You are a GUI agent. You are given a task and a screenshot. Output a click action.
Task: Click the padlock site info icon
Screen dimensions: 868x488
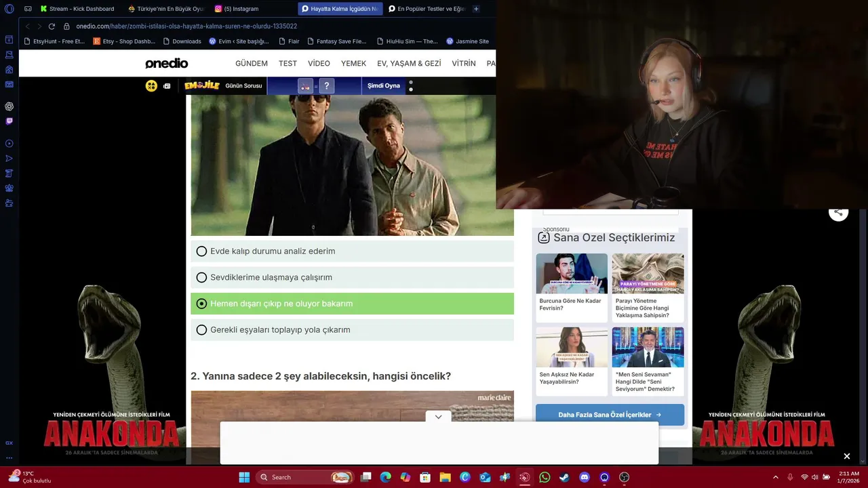[66, 26]
